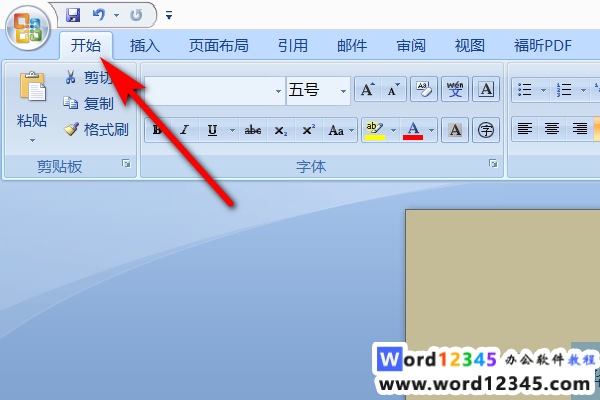Toggle underline formatting
Screen dimensions: 600x400
pos(213,130)
